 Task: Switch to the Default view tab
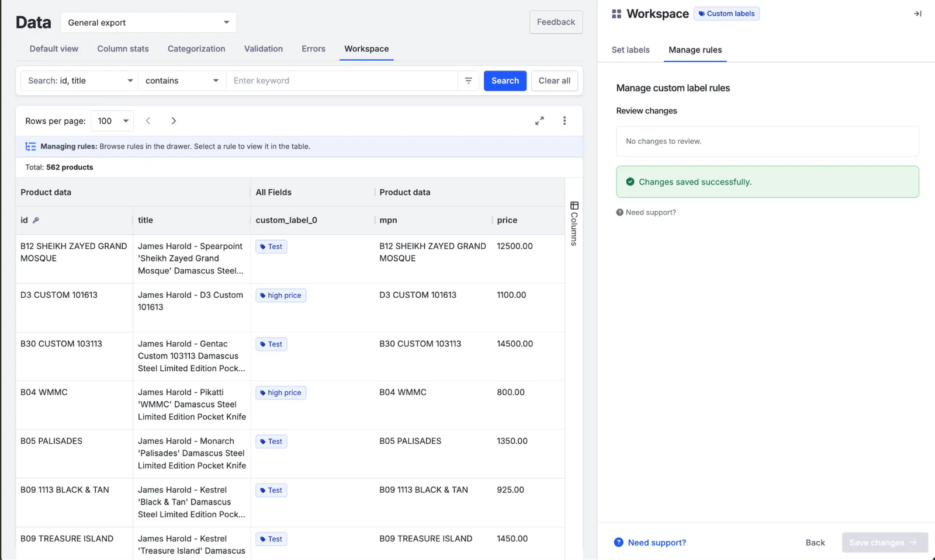(54, 48)
